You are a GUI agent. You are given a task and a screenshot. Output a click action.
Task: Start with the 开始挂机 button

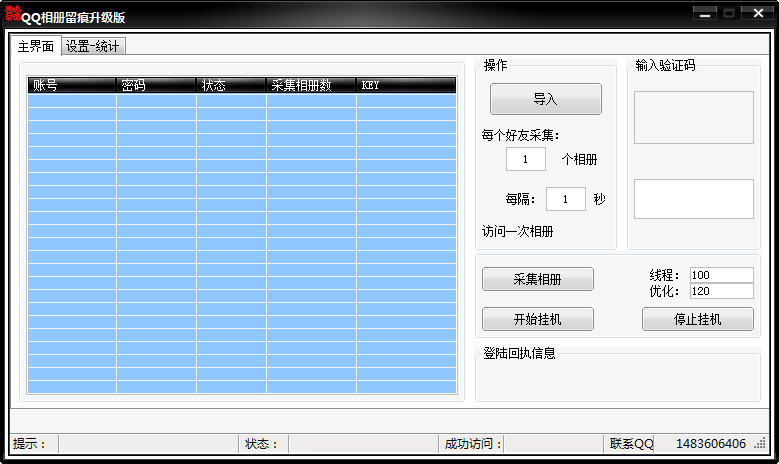pos(538,319)
